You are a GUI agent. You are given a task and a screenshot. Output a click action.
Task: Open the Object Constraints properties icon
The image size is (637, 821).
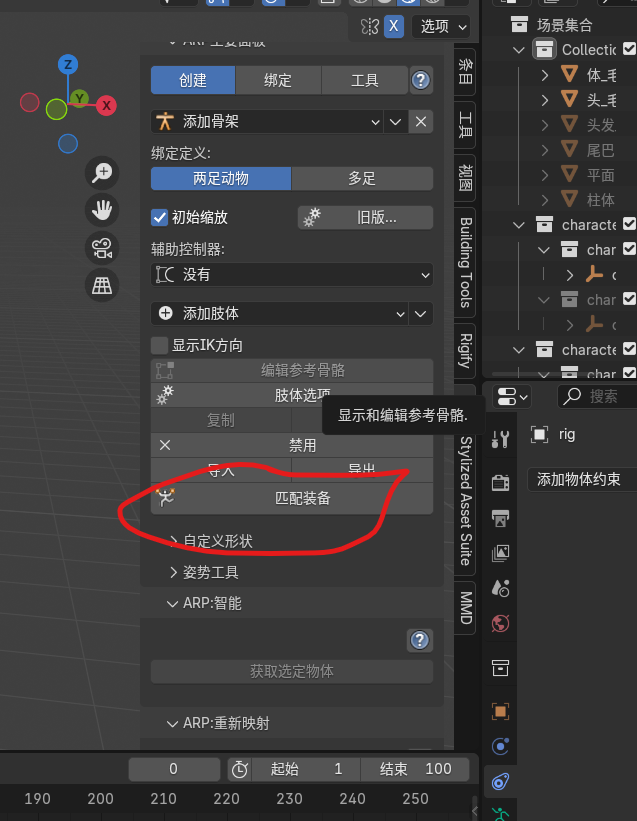[500, 782]
